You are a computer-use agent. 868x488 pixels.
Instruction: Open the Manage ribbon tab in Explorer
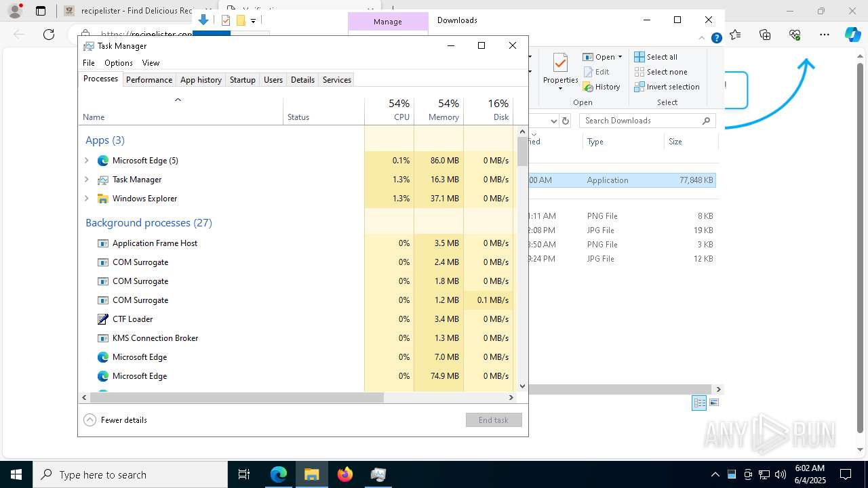tap(388, 22)
